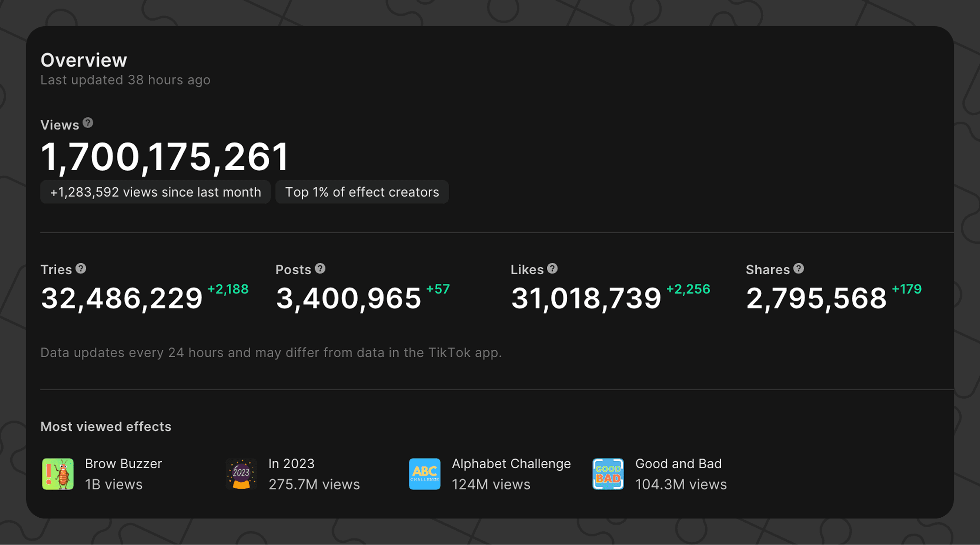Click the Shares help question-mark icon
Screen dimensions: 980x545
(x=799, y=269)
